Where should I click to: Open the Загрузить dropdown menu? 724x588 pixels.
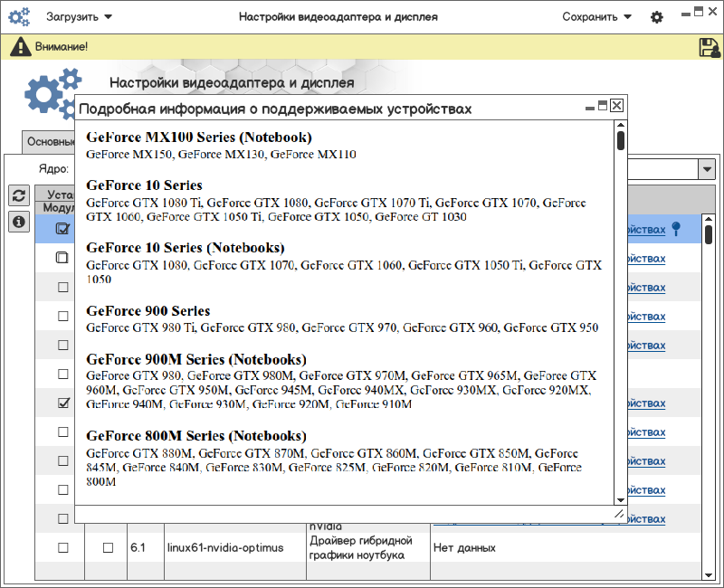80,17
